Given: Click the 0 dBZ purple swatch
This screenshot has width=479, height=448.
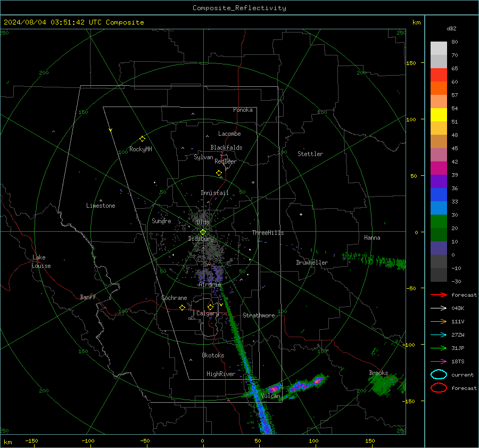Looking at the screenshot, I should (x=439, y=248).
